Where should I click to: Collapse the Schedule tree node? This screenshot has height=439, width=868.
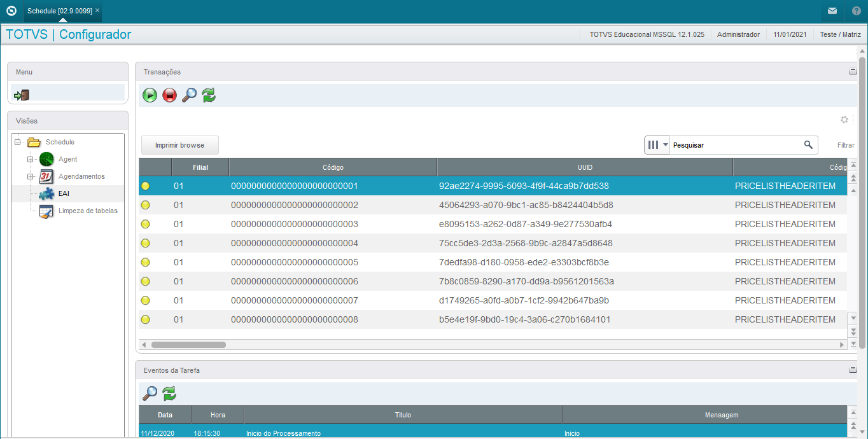click(18, 142)
